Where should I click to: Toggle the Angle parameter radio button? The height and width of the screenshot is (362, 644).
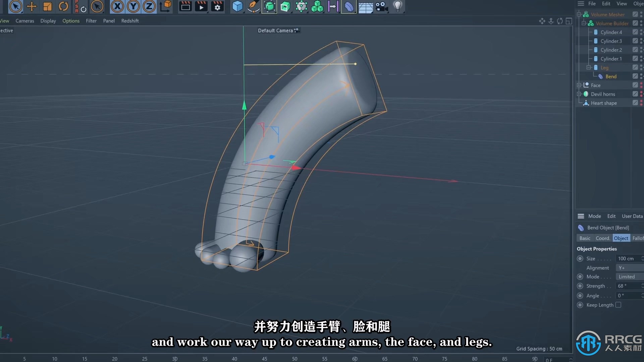[x=580, y=296]
